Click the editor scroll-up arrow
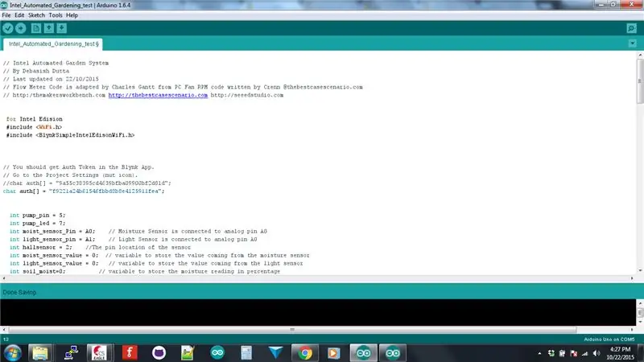The image size is (644, 362). 640,55
